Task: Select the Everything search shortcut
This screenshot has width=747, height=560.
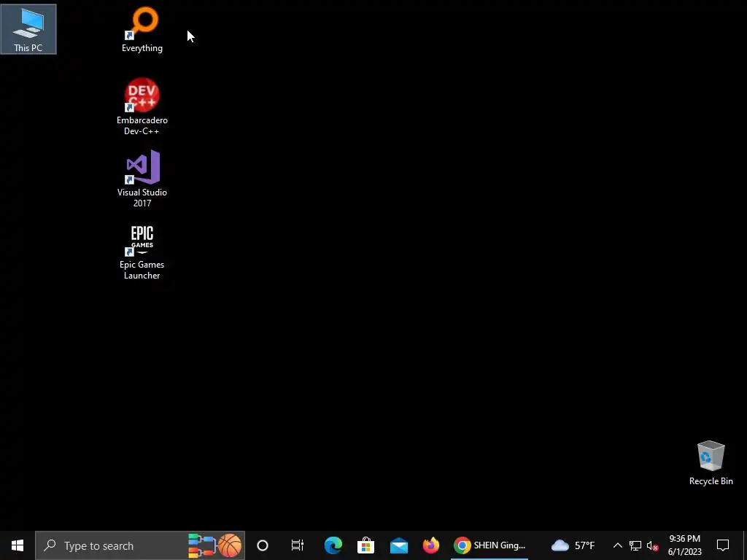Action: (x=142, y=29)
